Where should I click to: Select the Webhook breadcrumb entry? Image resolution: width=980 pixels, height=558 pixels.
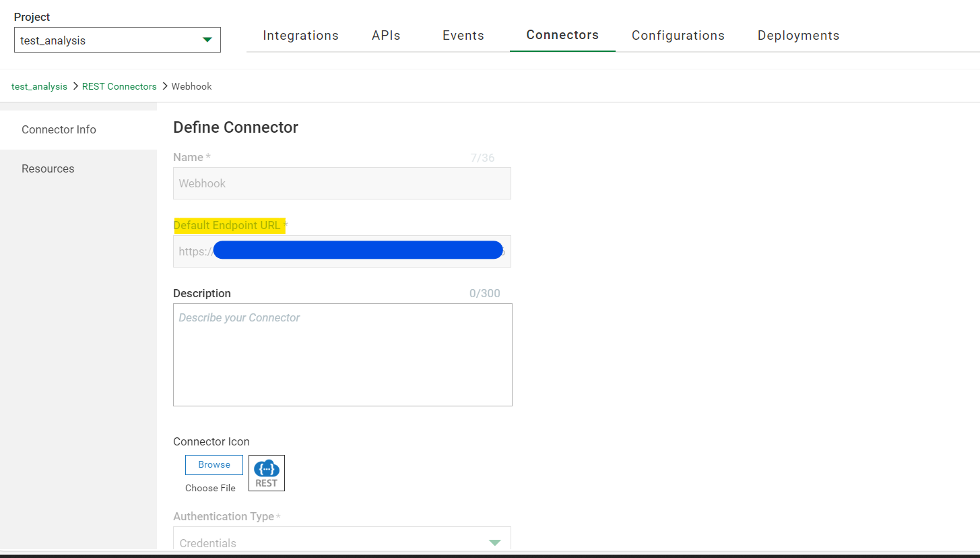click(191, 86)
